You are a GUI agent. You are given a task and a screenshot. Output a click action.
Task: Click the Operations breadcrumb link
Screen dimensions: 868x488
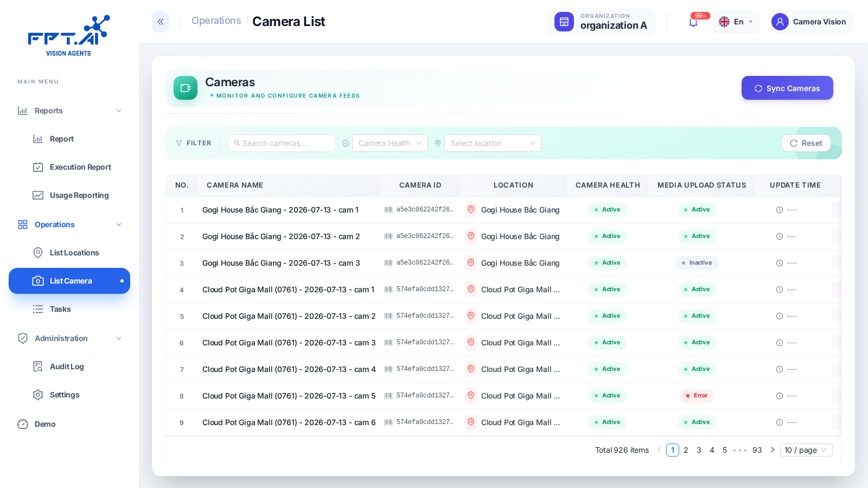[x=216, y=21]
